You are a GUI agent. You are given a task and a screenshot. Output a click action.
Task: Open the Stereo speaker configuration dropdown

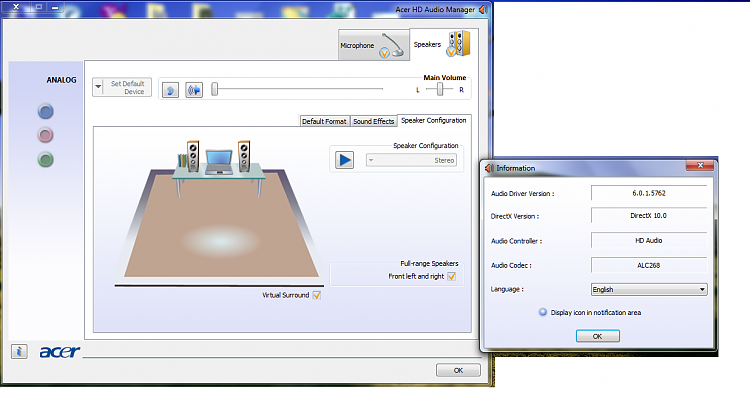(411, 160)
